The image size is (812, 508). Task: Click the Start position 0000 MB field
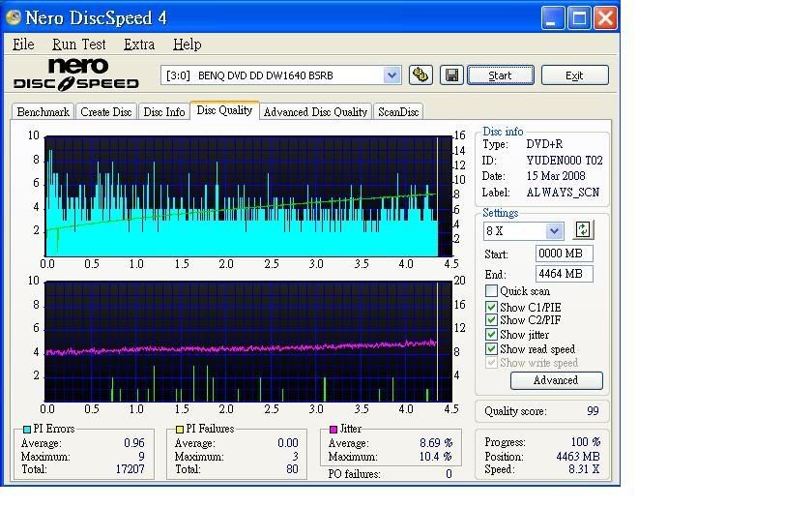point(564,254)
